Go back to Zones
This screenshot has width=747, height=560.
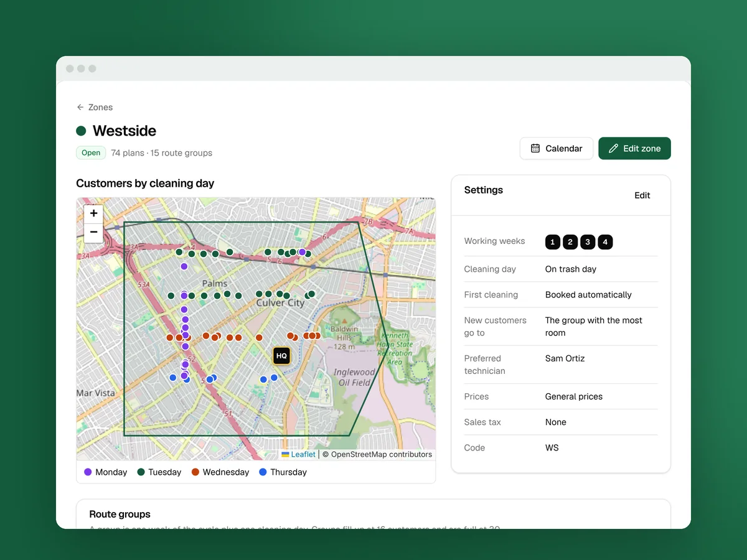point(95,107)
